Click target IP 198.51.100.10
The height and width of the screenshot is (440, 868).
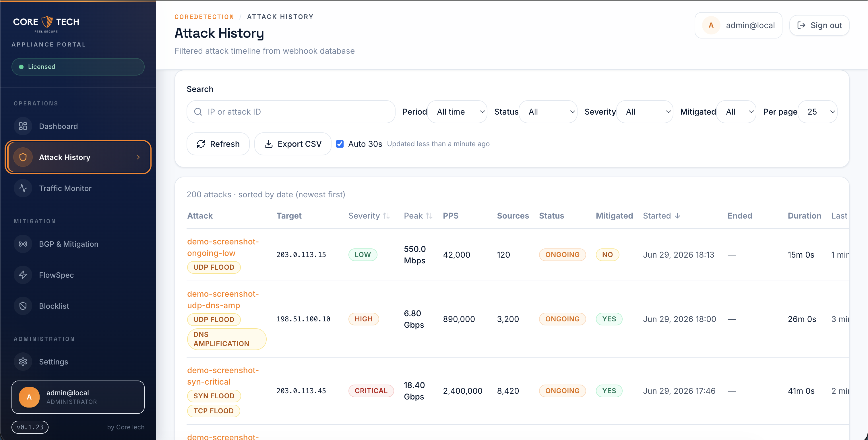pos(303,319)
